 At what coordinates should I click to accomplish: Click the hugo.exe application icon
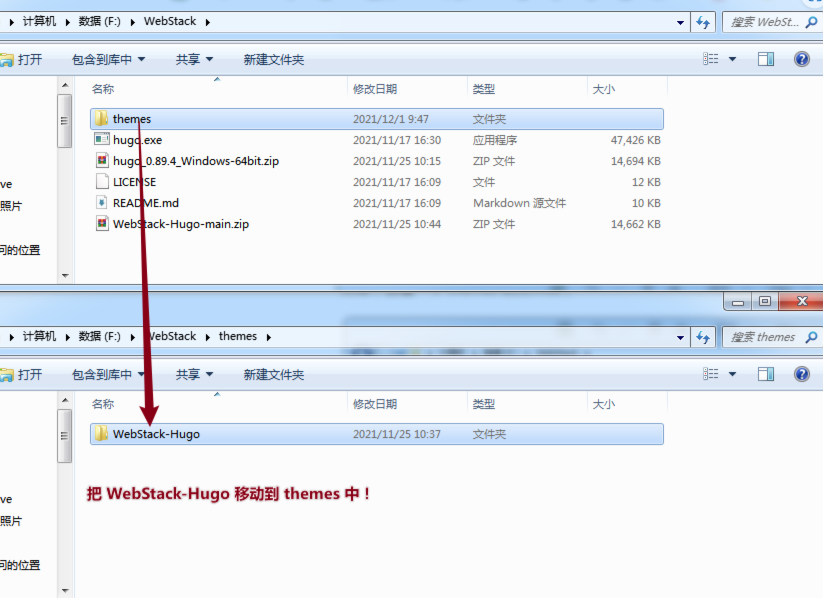[x=101, y=140]
